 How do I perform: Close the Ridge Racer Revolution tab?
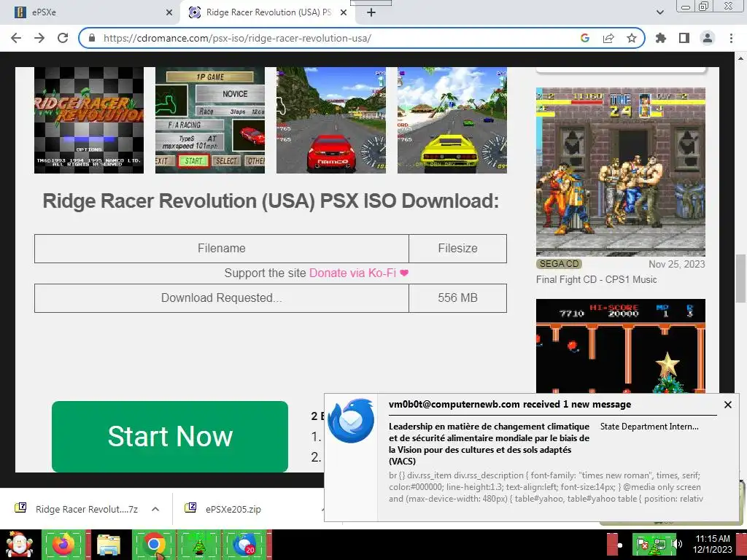344,13
